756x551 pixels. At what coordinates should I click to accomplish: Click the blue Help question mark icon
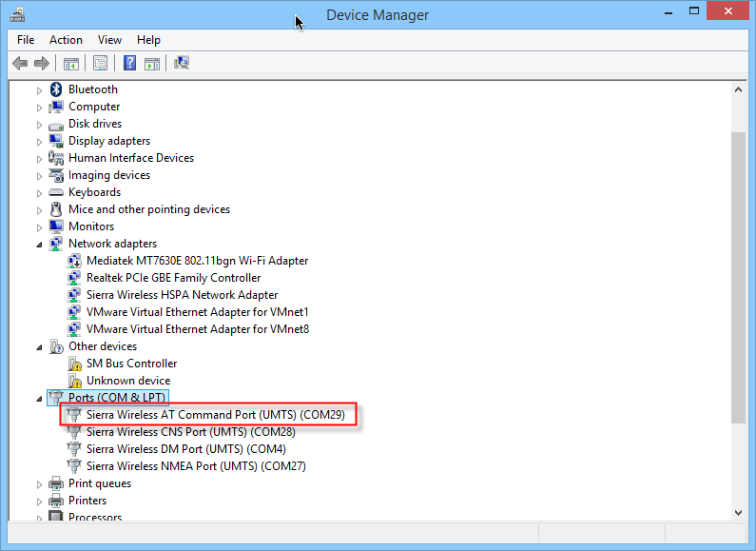click(129, 64)
